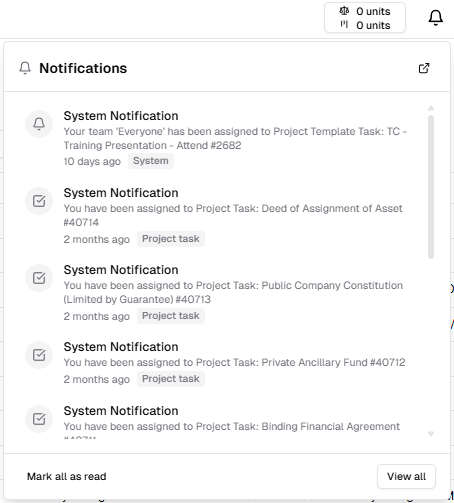The image size is (454, 503).
Task: Open the View all notifications button
Action: tap(406, 476)
